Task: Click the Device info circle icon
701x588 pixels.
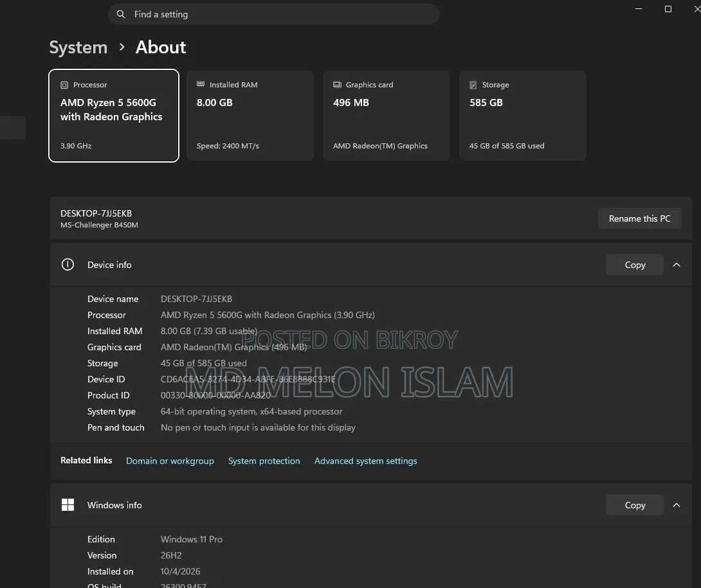Action: [68, 265]
